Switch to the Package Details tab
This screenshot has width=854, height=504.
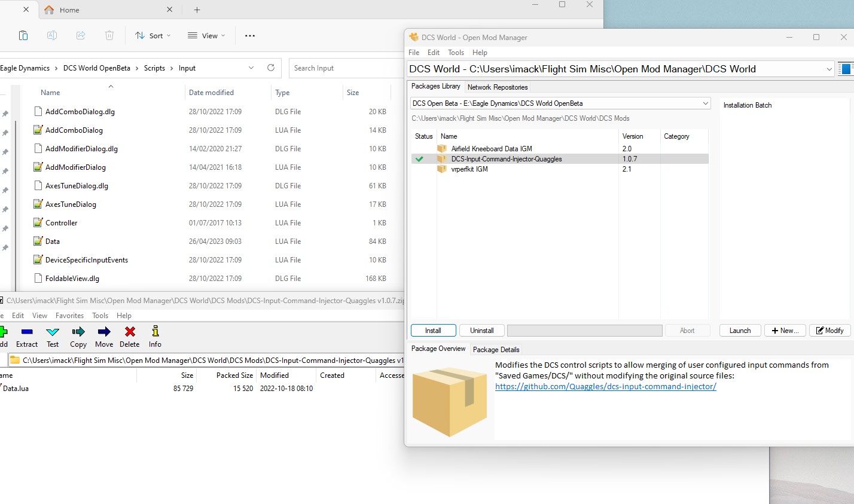(x=496, y=350)
